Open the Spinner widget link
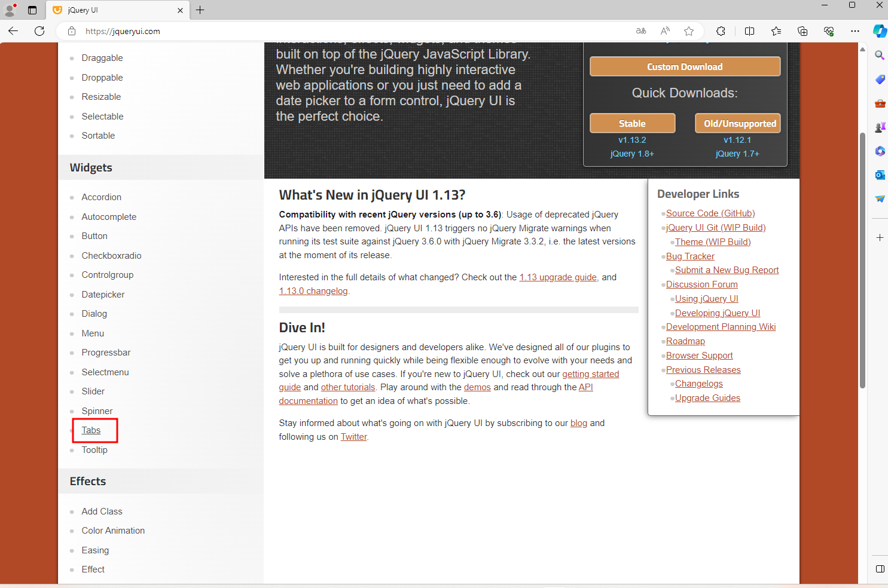The width and height of the screenshot is (888, 588). click(x=97, y=411)
